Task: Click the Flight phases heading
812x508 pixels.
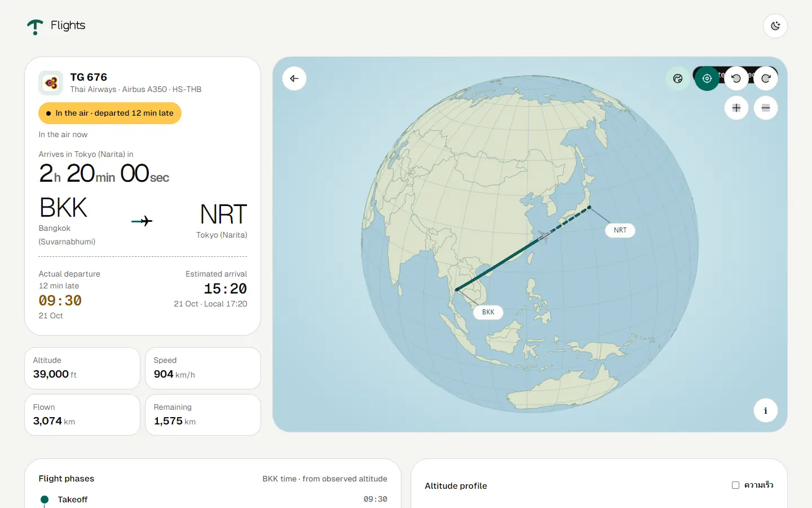Action: (x=67, y=479)
